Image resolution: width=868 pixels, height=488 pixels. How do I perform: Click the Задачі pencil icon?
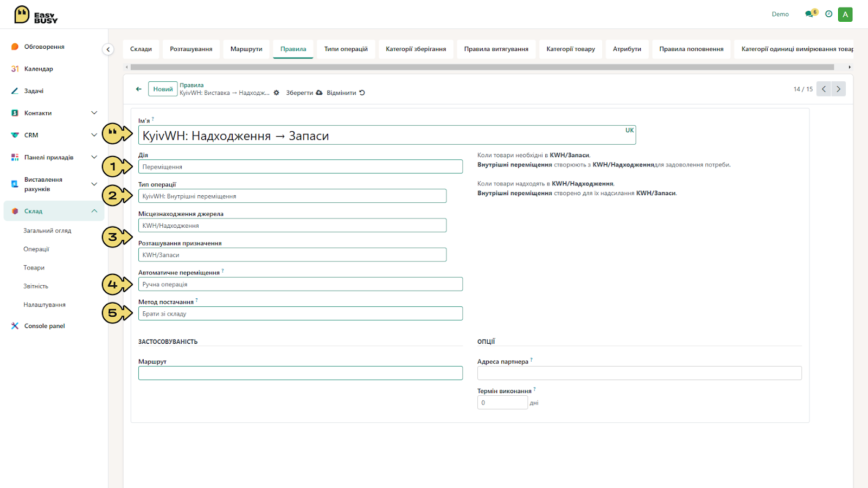[x=15, y=91]
